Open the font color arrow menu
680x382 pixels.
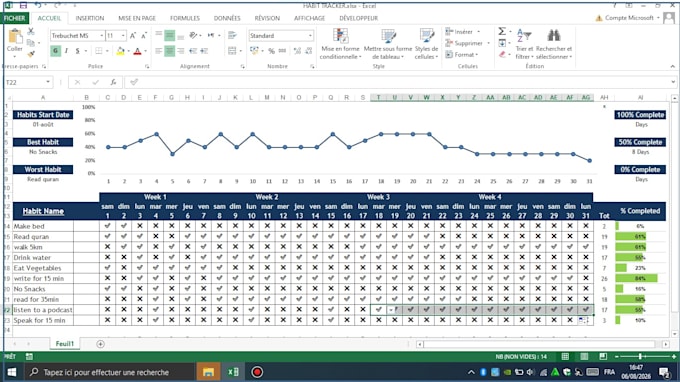coord(145,51)
